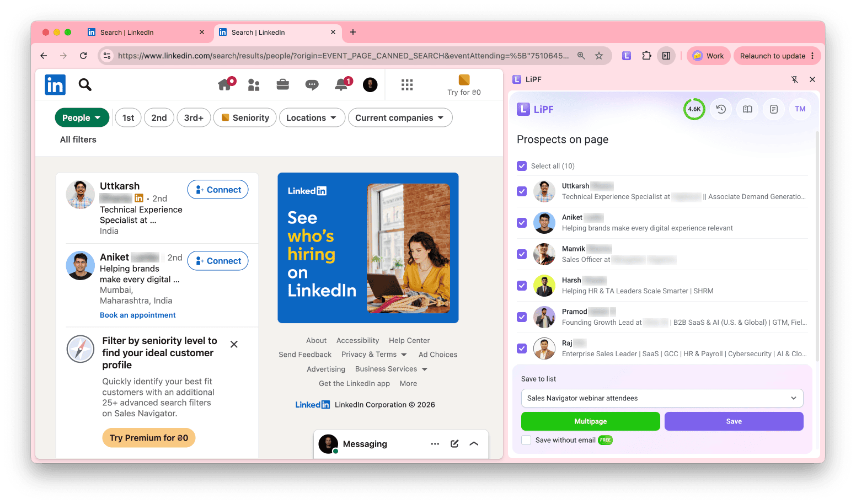Viewport: 856px width, 504px height.
Task: Enable Save without email checkbox
Action: coord(526,440)
